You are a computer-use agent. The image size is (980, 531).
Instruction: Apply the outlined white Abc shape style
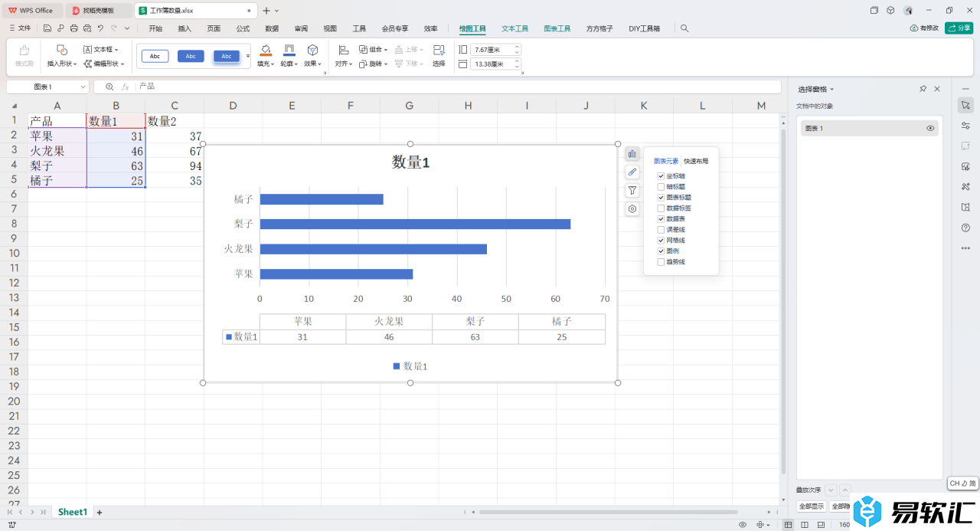click(x=155, y=56)
